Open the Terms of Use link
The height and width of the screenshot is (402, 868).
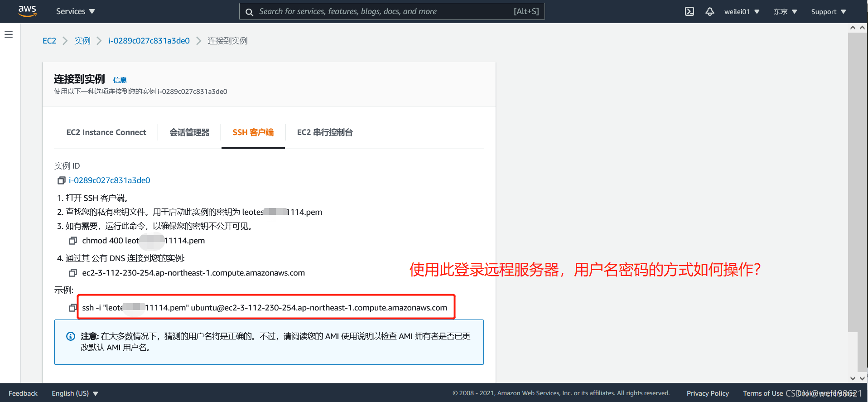coord(763,393)
